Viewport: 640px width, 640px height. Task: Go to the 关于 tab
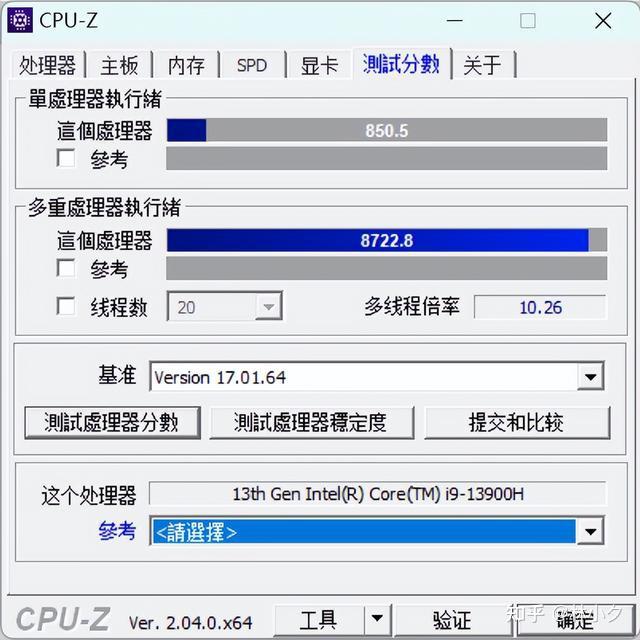click(482, 65)
